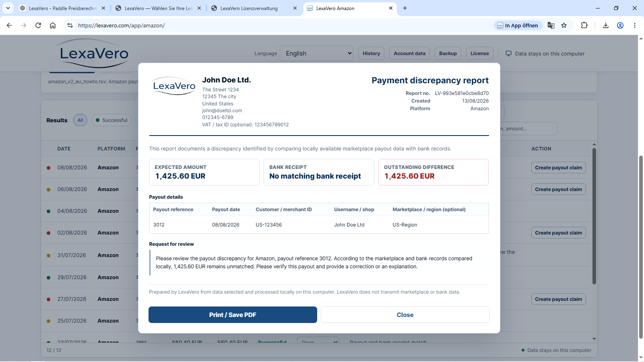
Task: Close the LexaVero Wählen Sie Ihre tab
Action: point(199,8)
